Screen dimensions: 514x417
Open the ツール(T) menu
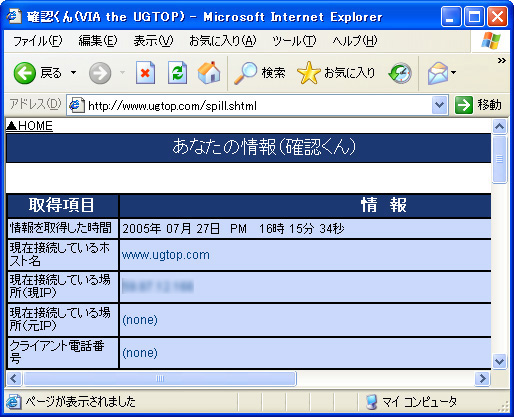coord(294,41)
